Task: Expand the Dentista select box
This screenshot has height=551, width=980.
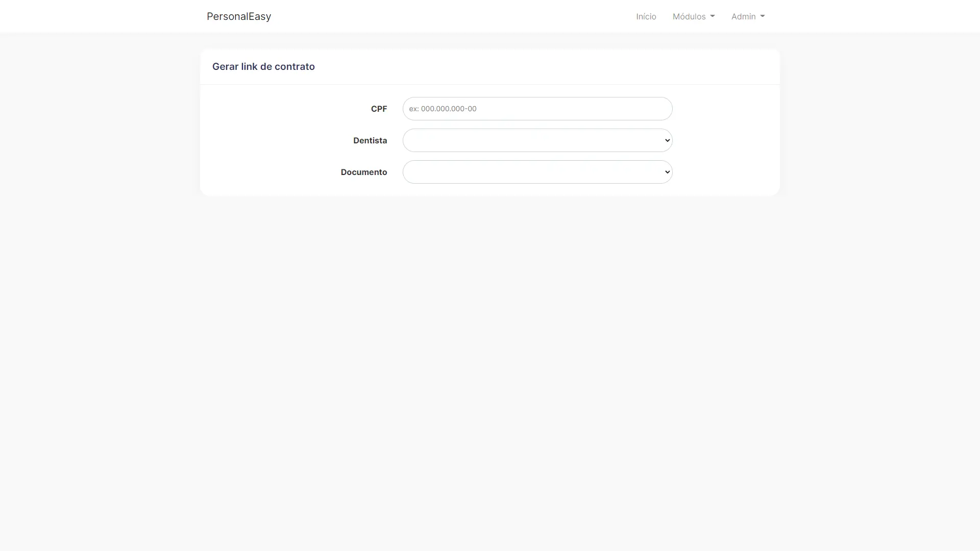Action: pos(537,140)
